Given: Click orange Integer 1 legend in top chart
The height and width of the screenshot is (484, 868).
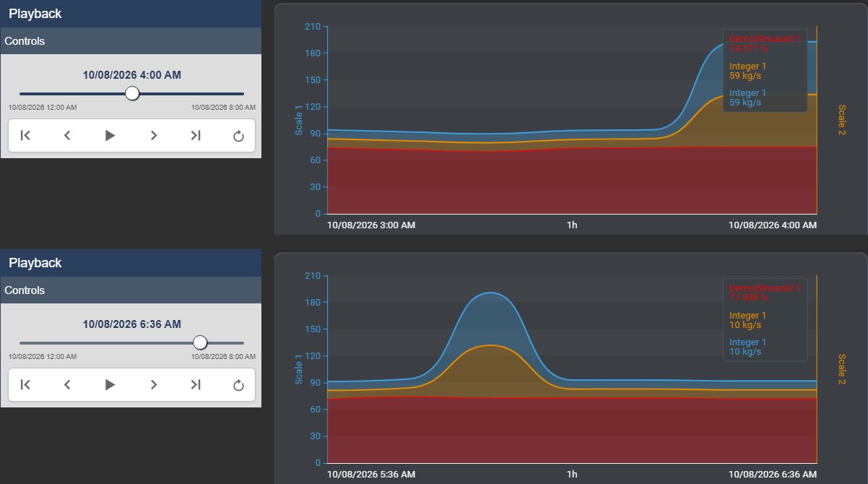Looking at the screenshot, I should 748,71.
